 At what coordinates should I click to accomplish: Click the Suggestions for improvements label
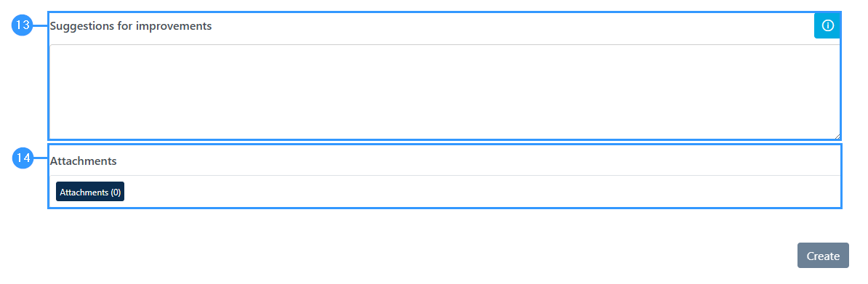131,26
